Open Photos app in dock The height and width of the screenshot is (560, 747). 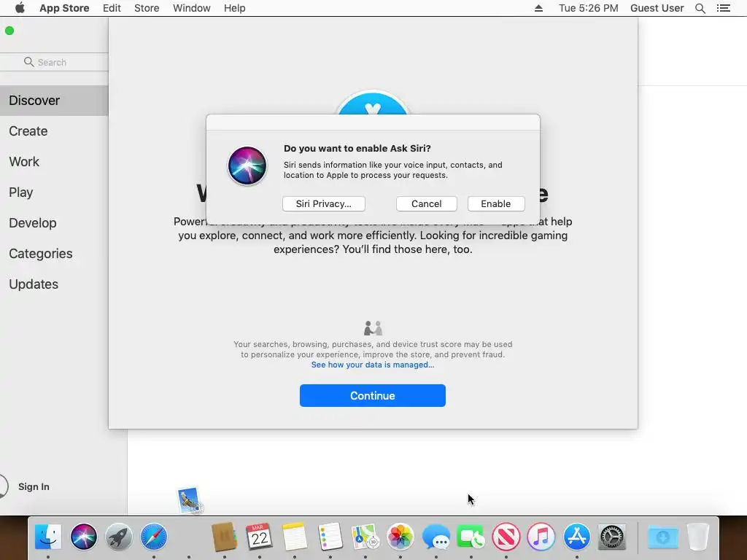(x=400, y=537)
